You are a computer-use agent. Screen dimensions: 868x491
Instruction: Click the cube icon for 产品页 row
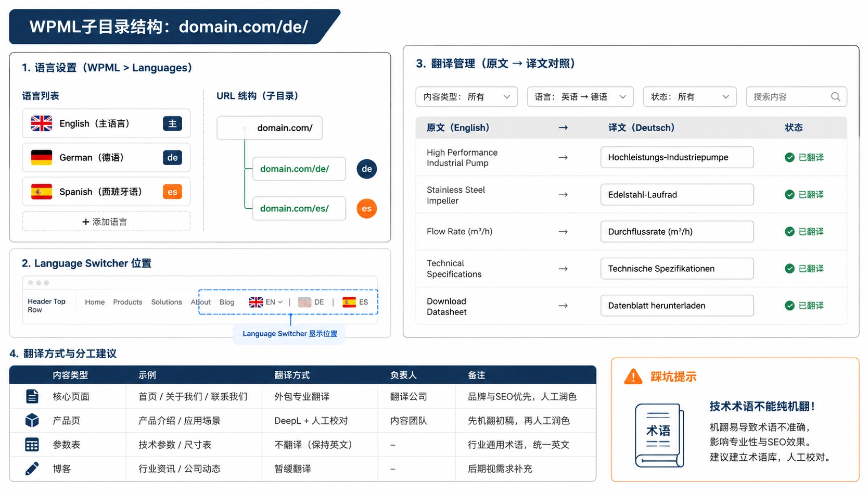tap(32, 420)
